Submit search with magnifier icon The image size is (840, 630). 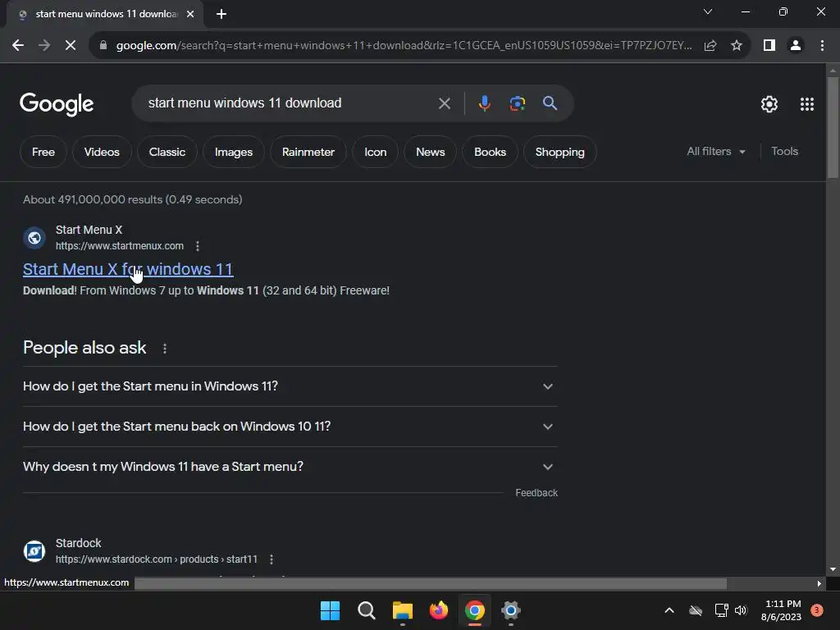[x=550, y=103]
